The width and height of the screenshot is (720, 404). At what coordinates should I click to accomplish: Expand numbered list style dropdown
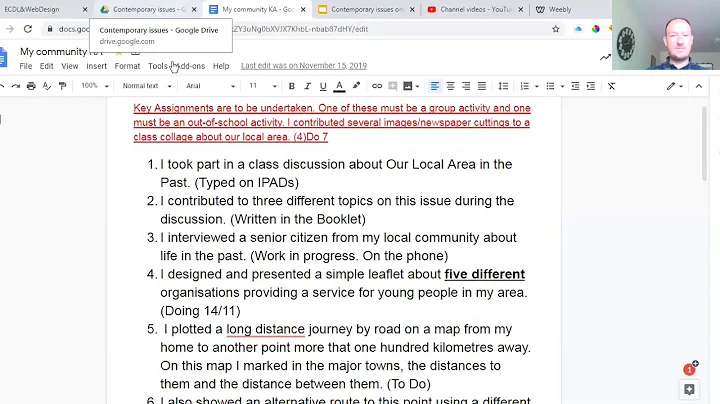click(536, 86)
